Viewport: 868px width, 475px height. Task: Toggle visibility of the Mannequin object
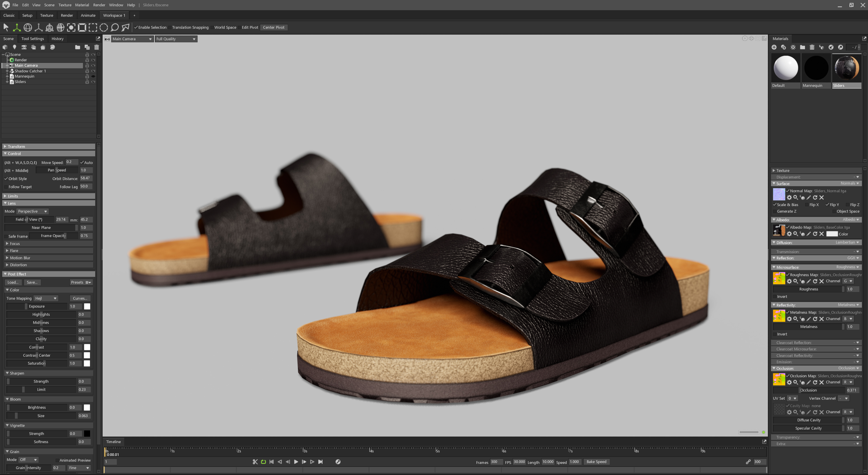click(93, 76)
